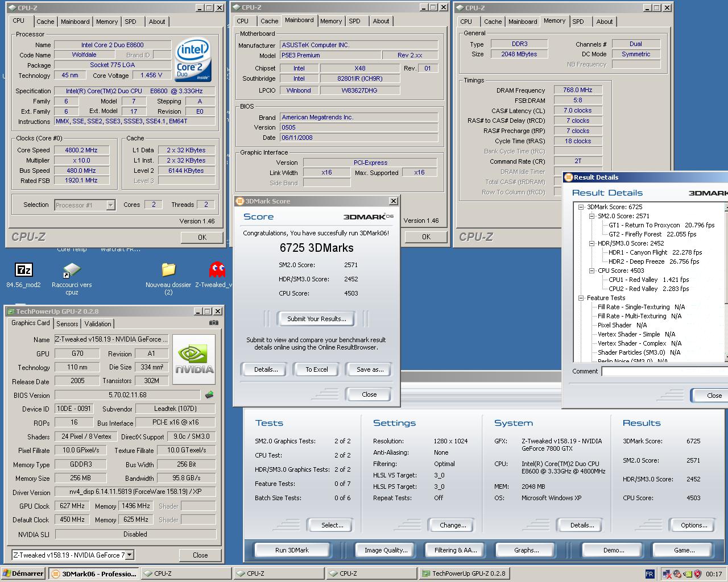Click the network disconnected tray icon

coord(668,574)
